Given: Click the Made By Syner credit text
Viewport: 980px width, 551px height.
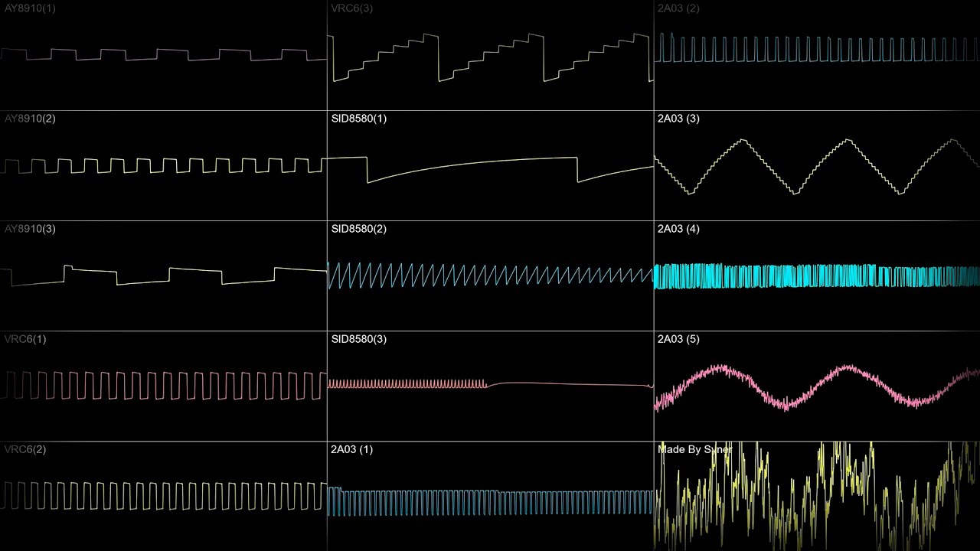Looking at the screenshot, I should (x=694, y=449).
